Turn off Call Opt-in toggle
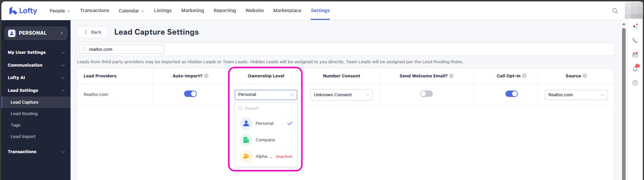The height and width of the screenshot is (180, 644). (511, 94)
